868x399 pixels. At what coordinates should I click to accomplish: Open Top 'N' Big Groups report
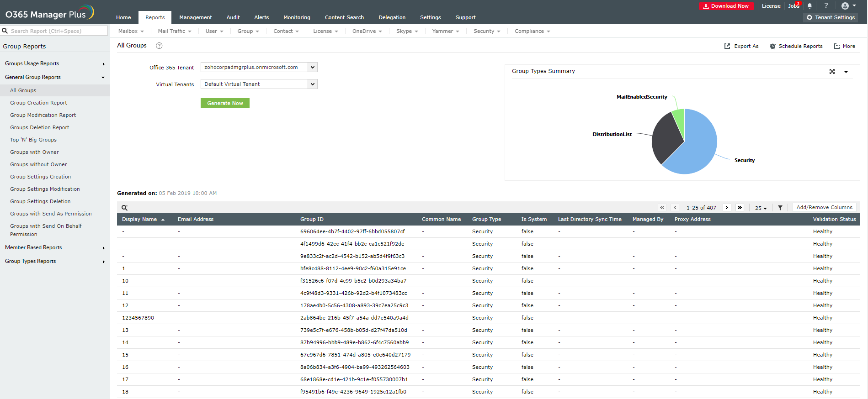click(33, 140)
